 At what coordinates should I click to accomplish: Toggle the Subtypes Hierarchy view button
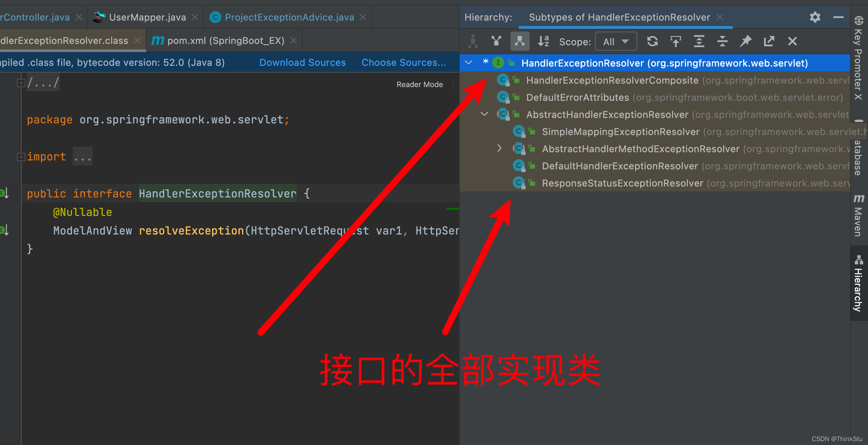click(x=519, y=41)
